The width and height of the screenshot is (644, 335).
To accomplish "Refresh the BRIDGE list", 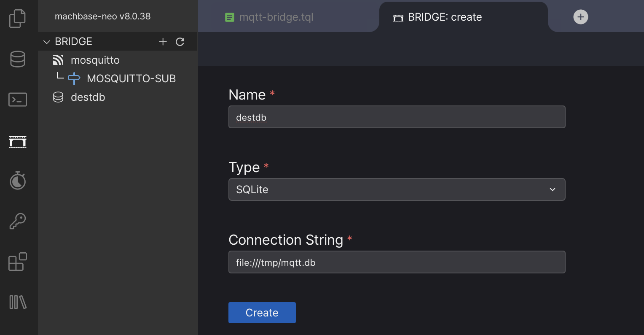I will coord(180,41).
